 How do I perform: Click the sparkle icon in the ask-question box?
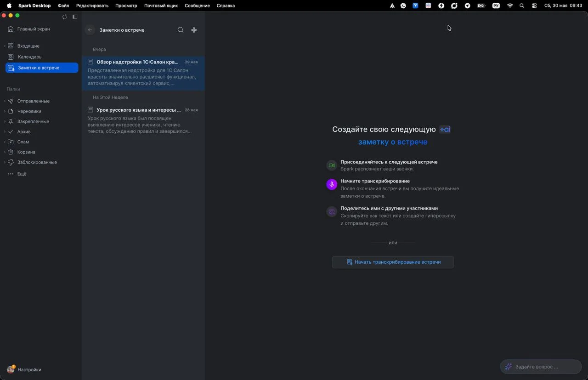pyautogui.click(x=509, y=367)
